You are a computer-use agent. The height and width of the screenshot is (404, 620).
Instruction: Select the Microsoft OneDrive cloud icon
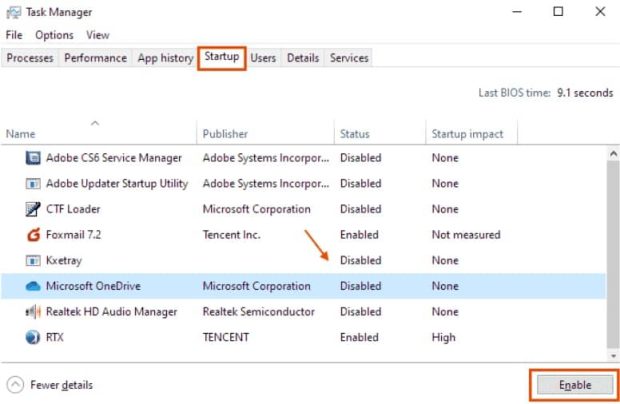pos(32,287)
